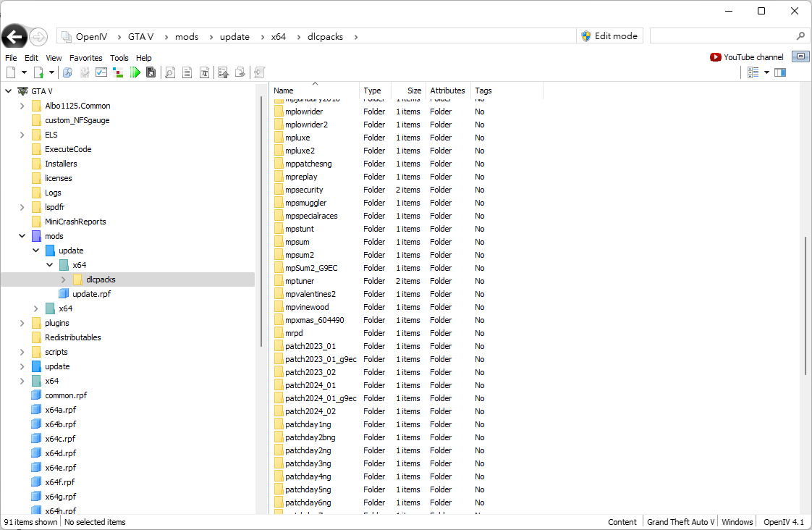Toggle the preview pane layout icon
The width and height of the screenshot is (812, 530).
(x=780, y=72)
